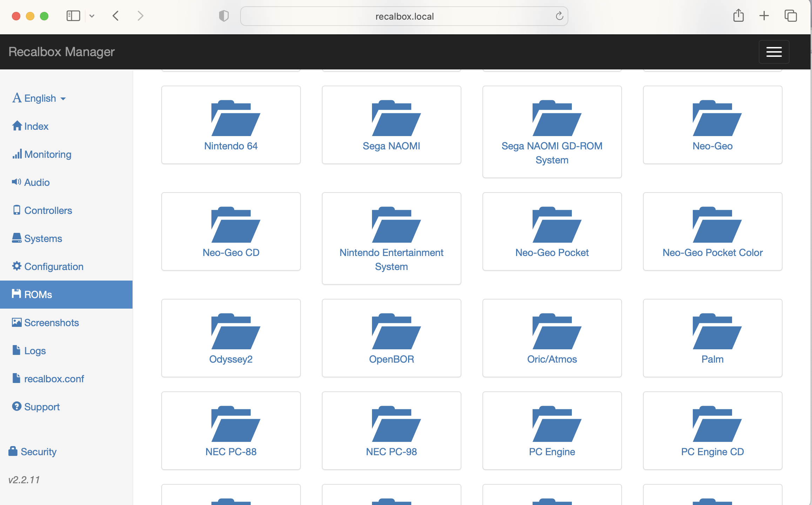Open recalbox.conf from the sidebar
This screenshot has width=812, height=505.
tap(54, 378)
